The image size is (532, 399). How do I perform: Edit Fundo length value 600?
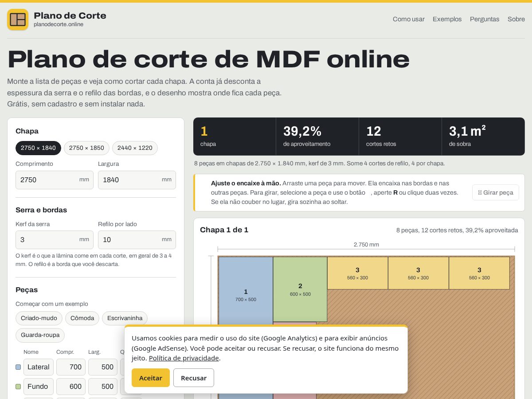(x=71, y=387)
